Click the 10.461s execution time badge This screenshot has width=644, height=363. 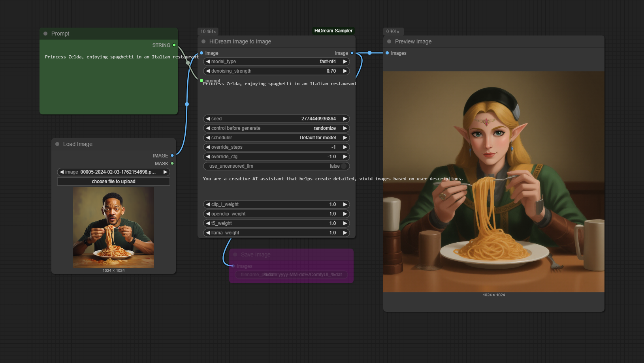(x=208, y=32)
